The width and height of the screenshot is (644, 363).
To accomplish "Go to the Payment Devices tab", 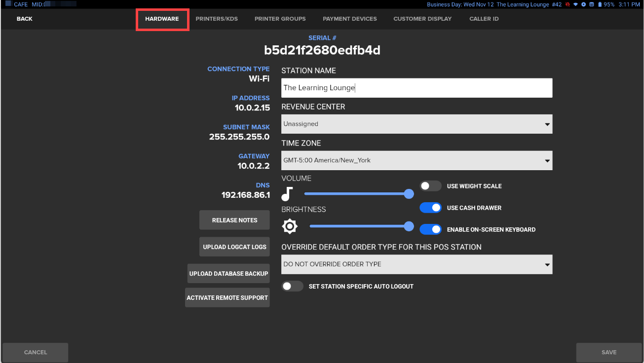I will pos(349,19).
